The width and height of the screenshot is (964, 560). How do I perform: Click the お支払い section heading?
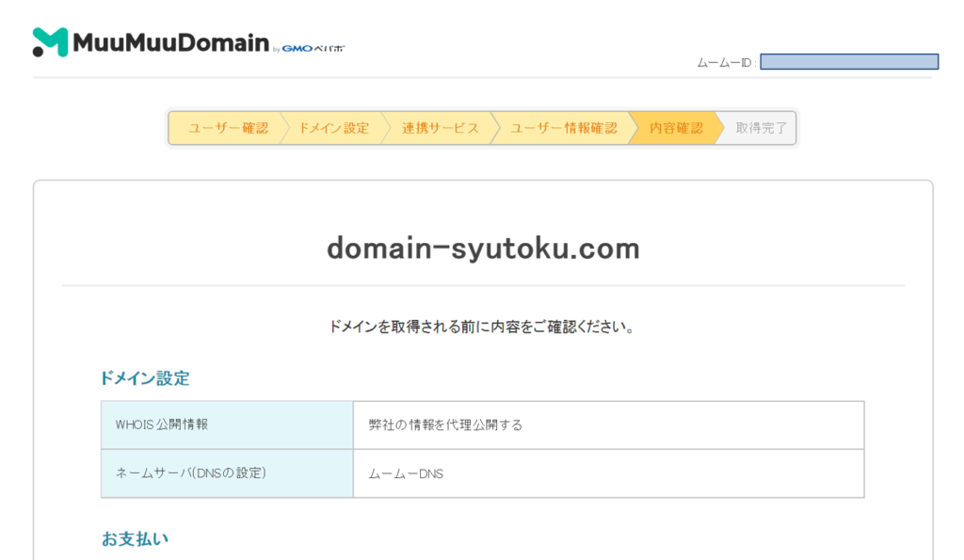coord(135,539)
